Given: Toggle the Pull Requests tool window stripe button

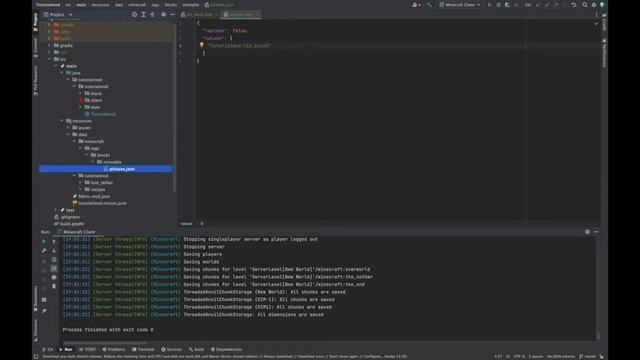Looking at the screenshot, I should (x=36, y=81).
